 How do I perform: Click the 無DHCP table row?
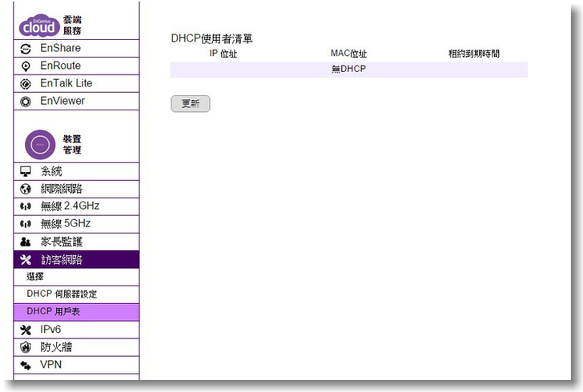(348, 70)
